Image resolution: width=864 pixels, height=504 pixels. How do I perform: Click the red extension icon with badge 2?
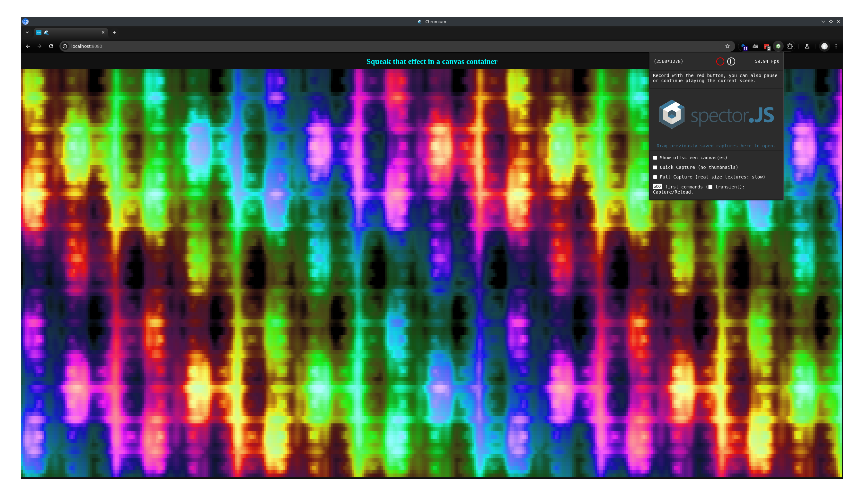click(x=767, y=46)
